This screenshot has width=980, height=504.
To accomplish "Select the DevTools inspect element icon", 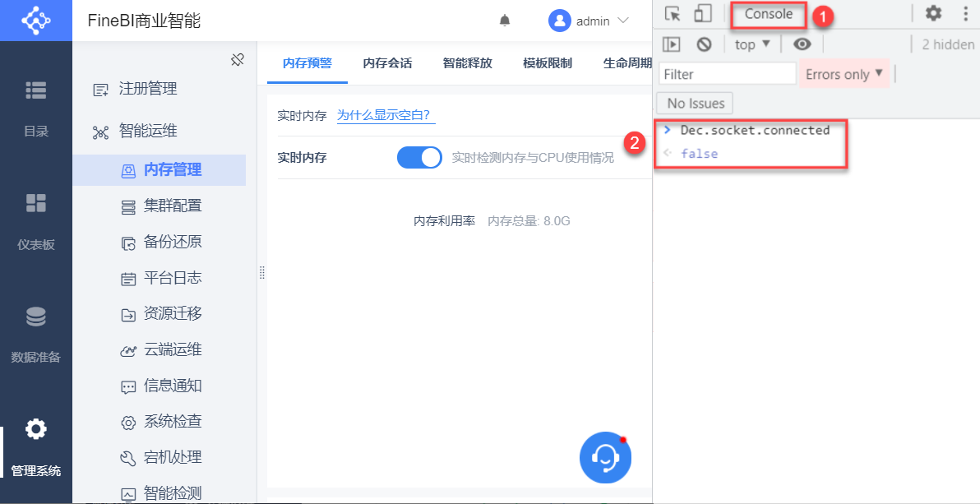I will click(x=673, y=14).
